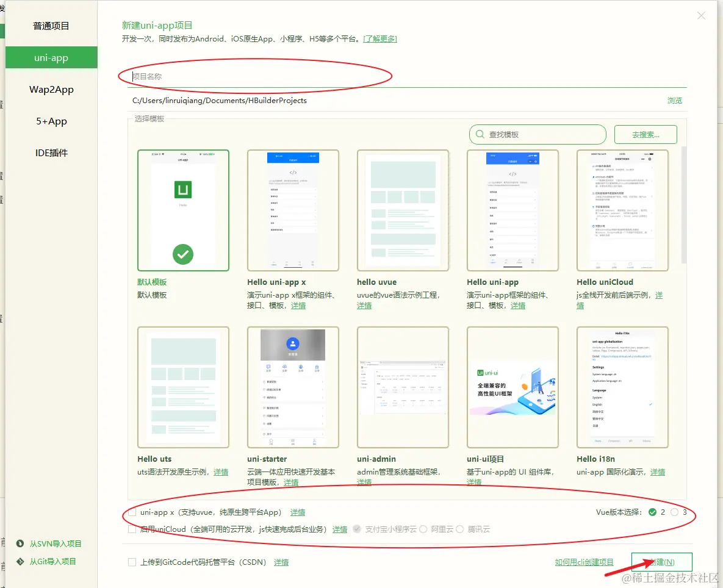Screen dimensions: 723x588
Task: Enable the 启用uniCloud checkbox
Action: [132, 529]
